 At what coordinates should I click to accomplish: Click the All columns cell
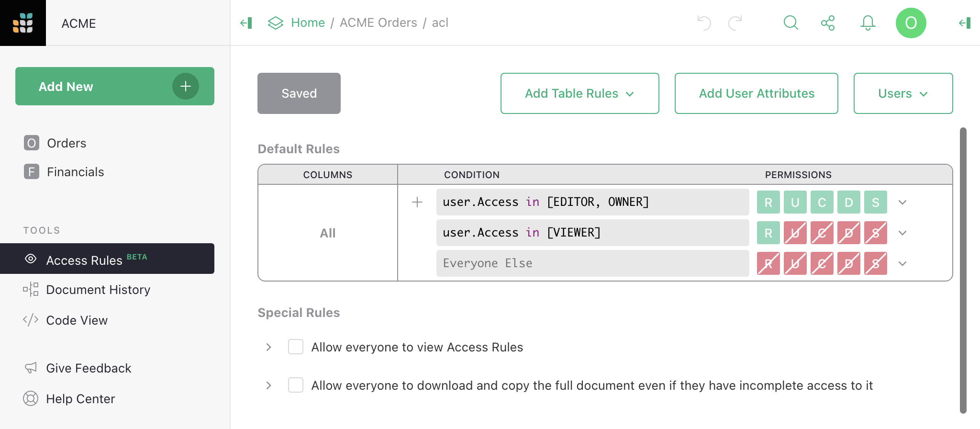[328, 233]
